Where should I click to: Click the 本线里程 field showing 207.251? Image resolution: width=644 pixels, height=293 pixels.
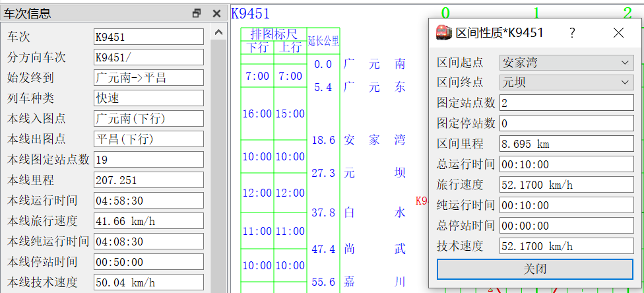click(148, 180)
